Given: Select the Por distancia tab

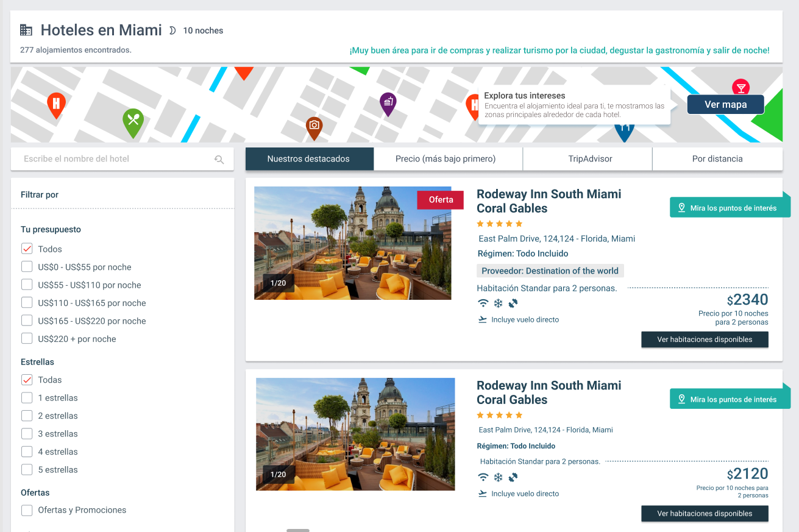Looking at the screenshot, I should click(x=717, y=159).
